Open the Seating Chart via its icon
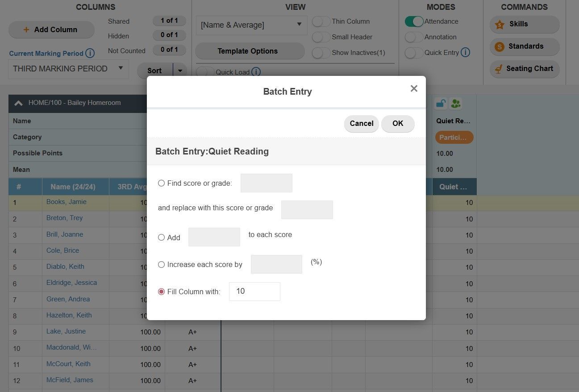 pyautogui.click(x=499, y=69)
